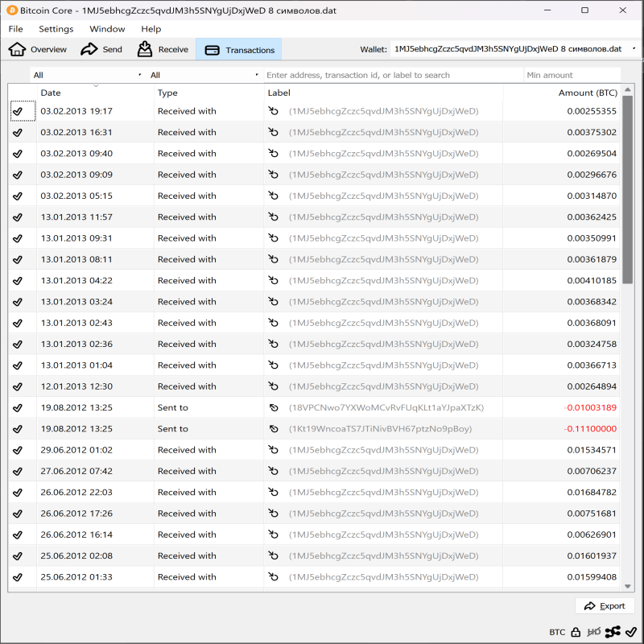
Task: Select the red amount -0.11100000
Action: (590, 429)
